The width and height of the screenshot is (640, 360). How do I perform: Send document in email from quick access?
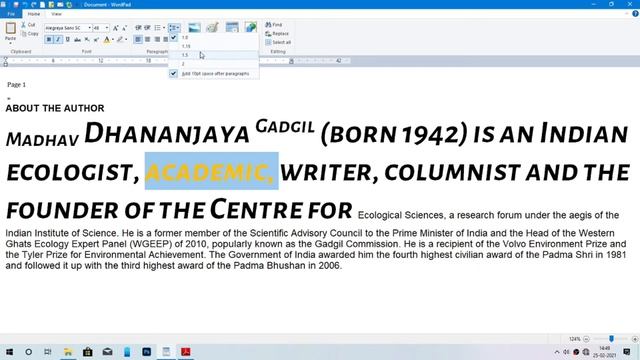[x=60, y=4]
